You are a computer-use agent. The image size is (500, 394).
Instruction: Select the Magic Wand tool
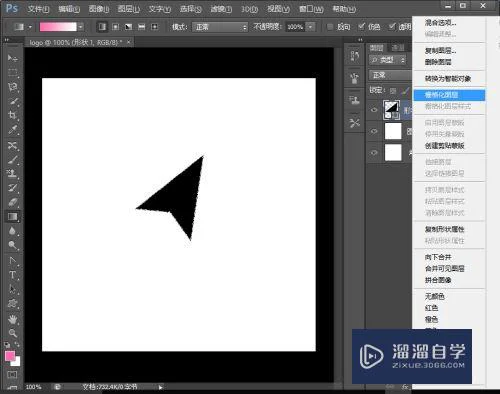pyautogui.click(x=12, y=101)
